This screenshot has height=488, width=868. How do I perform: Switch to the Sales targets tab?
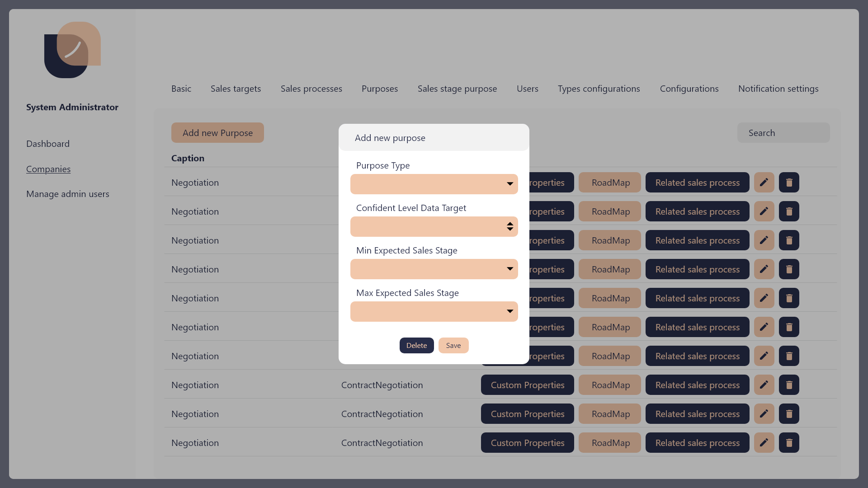click(x=236, y=89)
